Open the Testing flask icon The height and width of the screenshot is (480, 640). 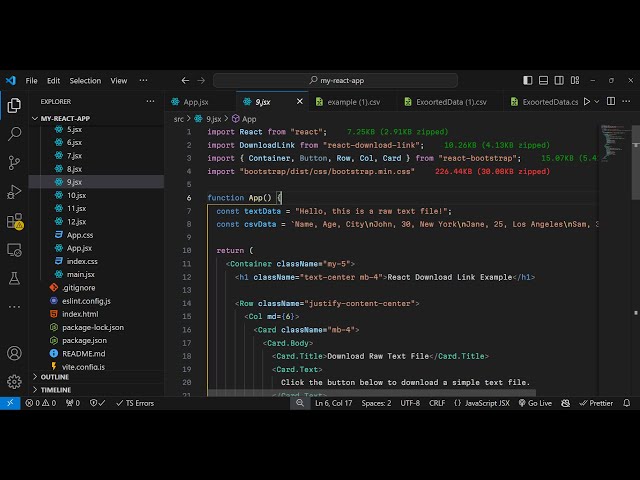point(14,277)
